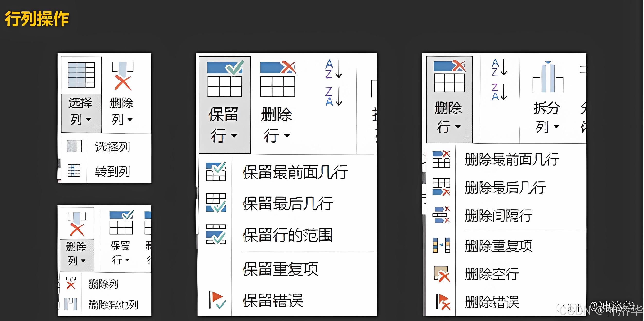Click the 拆分列 split column icon

click(x=548, y=78)
